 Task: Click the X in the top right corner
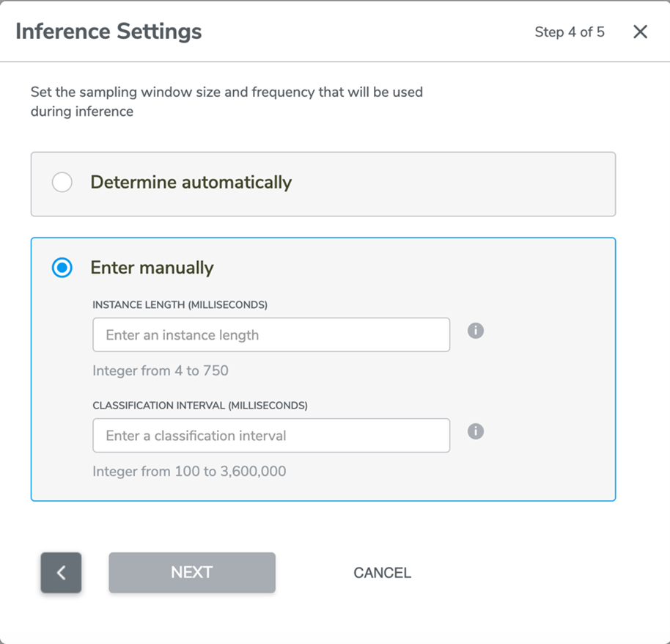640,32
